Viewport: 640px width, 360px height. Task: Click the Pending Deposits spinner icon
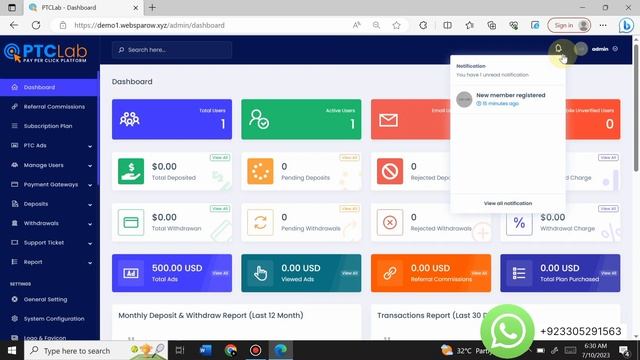260,171
